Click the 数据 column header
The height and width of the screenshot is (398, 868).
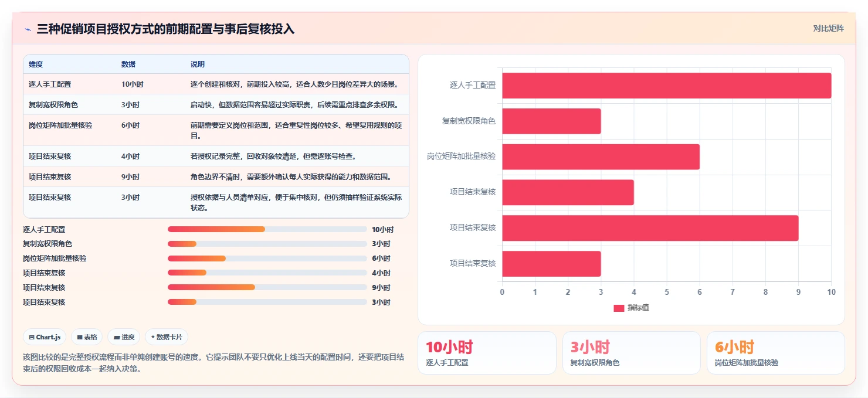[128, 64]
